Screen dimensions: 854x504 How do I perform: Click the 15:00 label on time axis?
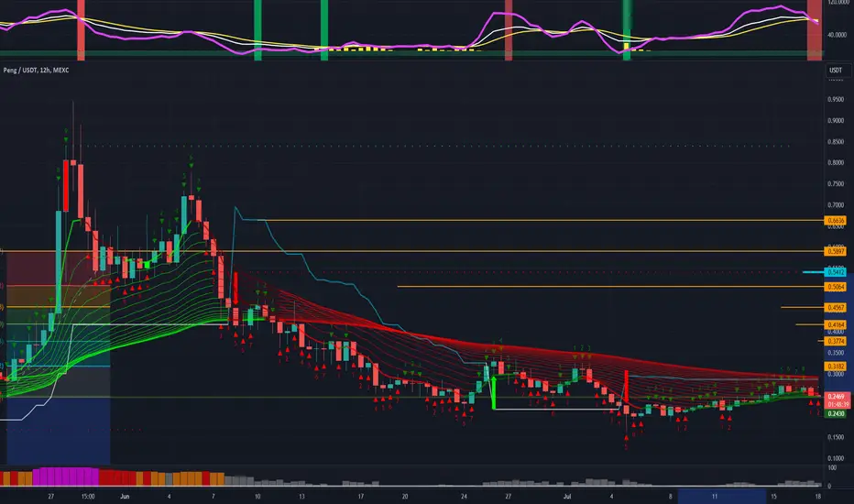88,497
